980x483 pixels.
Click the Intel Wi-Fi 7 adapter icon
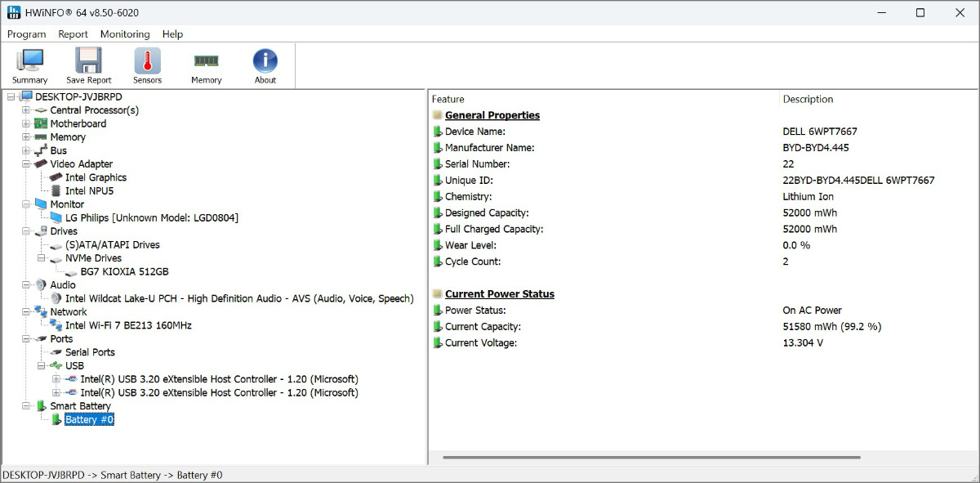[56, 325]
